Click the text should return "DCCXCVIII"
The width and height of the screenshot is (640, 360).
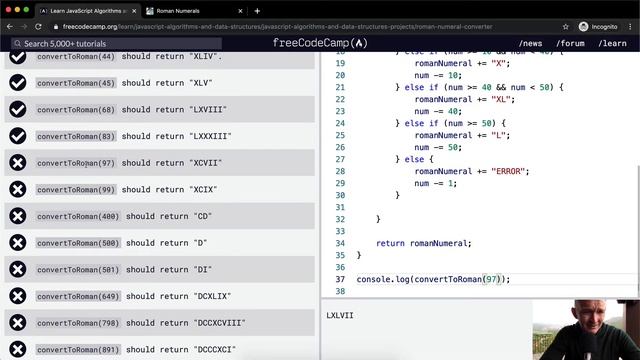186,323
